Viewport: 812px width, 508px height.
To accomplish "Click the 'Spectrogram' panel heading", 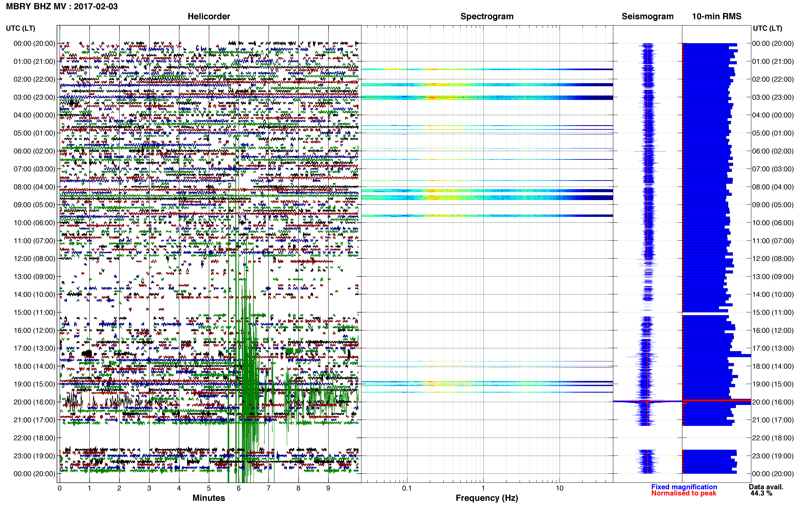I will click(487, 16).
